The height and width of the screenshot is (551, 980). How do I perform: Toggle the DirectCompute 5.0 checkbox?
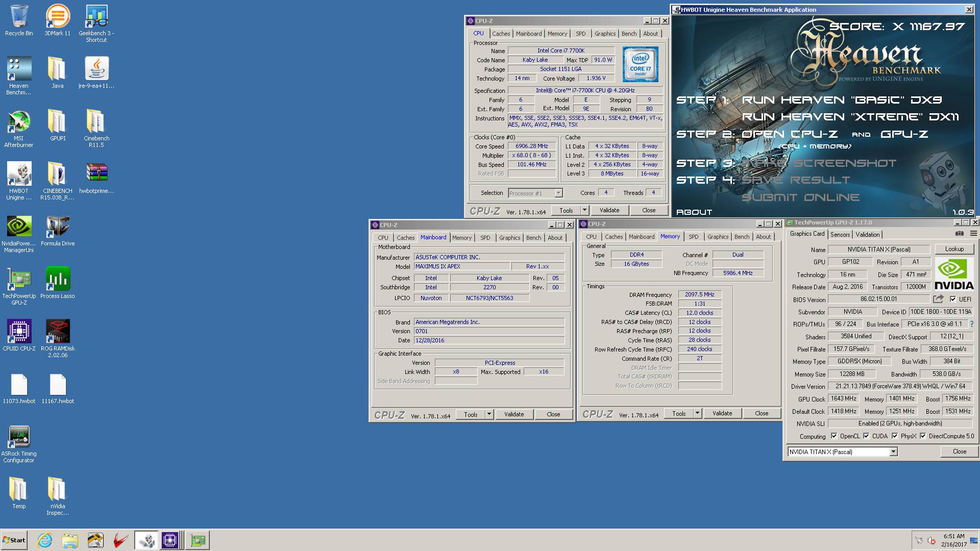click(923, 436)
